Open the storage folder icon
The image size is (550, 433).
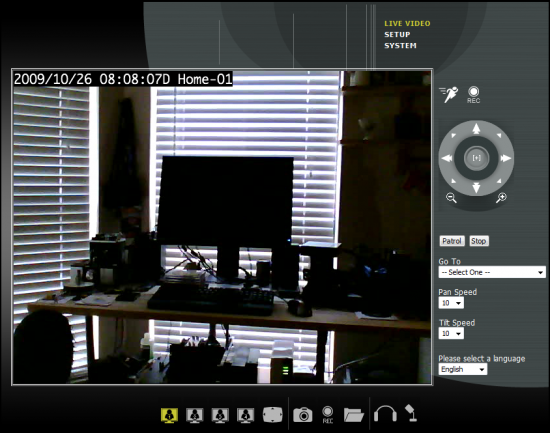pyautogui.click(x=354, y=415)
